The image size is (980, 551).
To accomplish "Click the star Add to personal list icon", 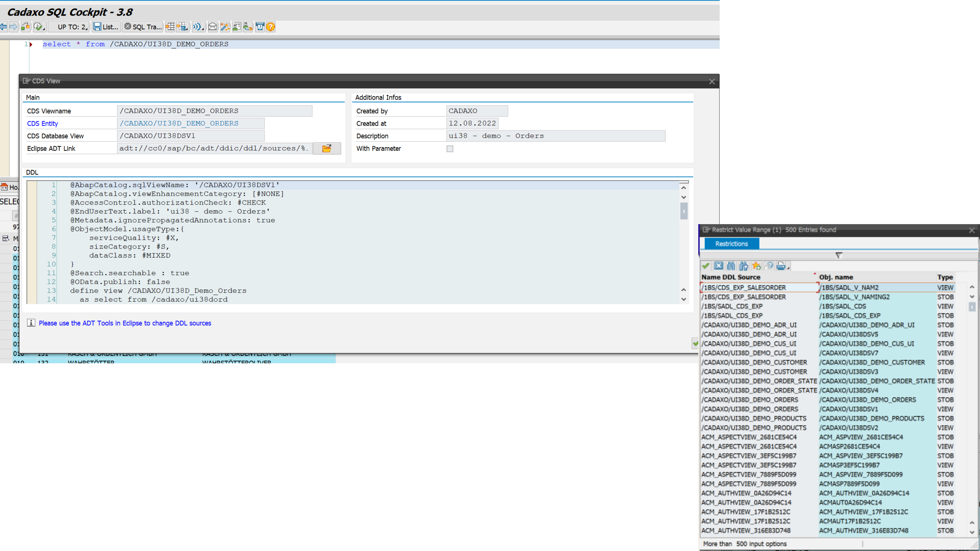I will click(756, 266).
